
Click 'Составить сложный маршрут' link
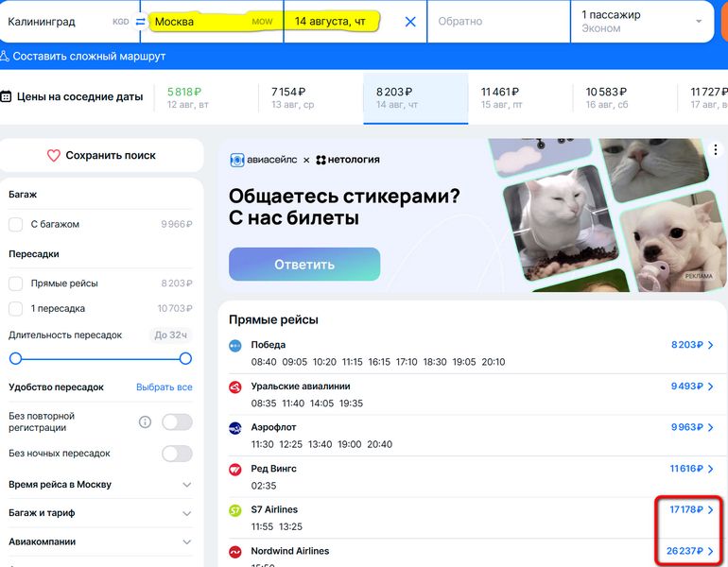point(89,56)
